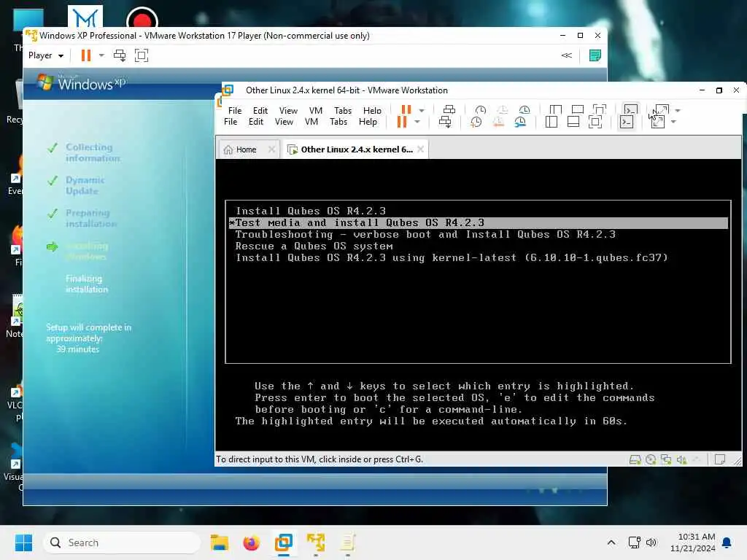Pause the Windows XP virtual machine in Player
The width and height of the screenshot is (747, 560).
click(86, 55)
